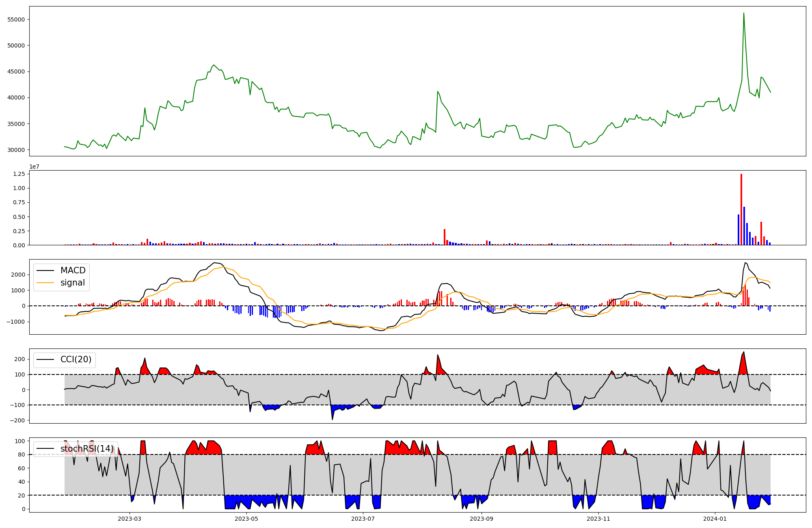
Task: Click the price peak above 55000
Action: point(743,13)
